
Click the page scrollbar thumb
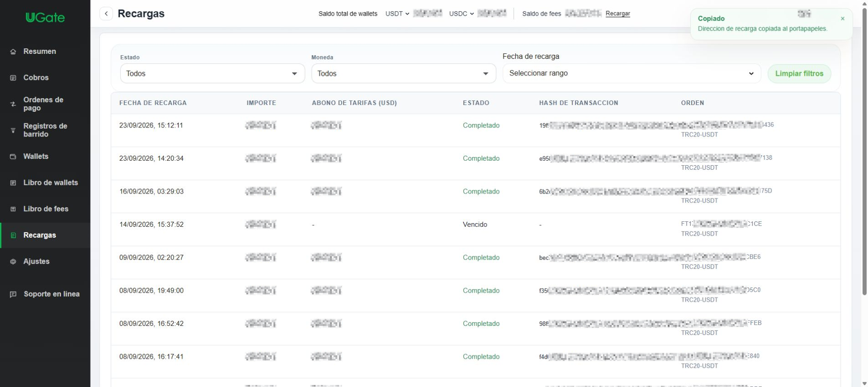(x=864, y=152)
